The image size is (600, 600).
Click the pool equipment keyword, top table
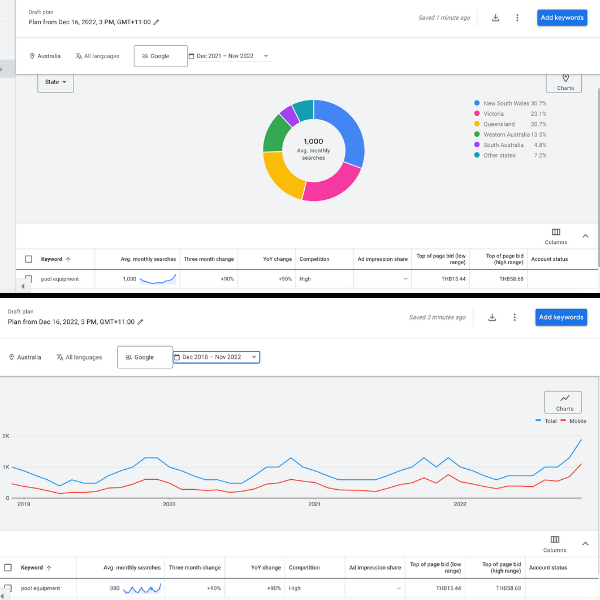(60, 279)
